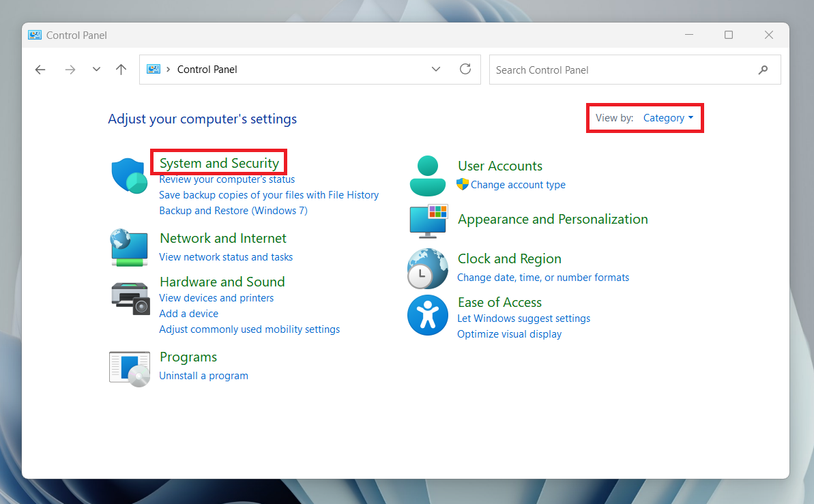Click Add a device link
The image size is (814, 504).
click(x=188, y=314)
